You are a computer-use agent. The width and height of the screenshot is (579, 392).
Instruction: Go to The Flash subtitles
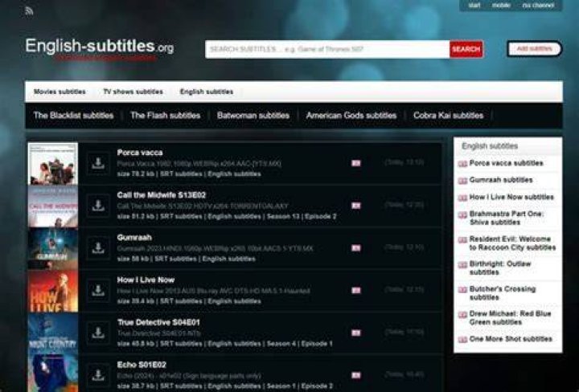click(166, 116)
